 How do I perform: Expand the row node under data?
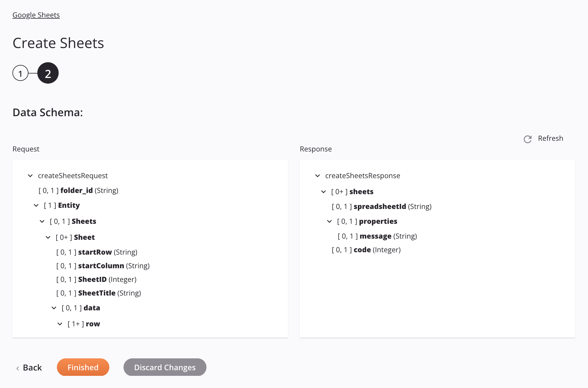[60, 324]
